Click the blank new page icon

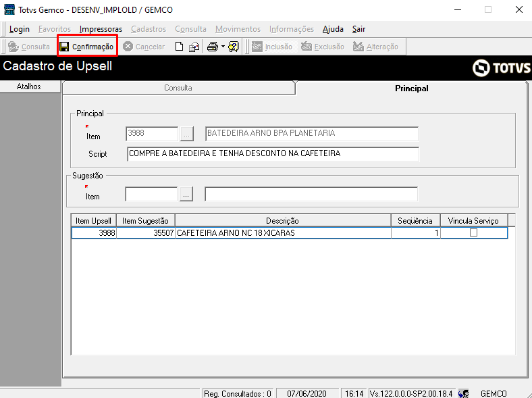click(x=179, y=47)
